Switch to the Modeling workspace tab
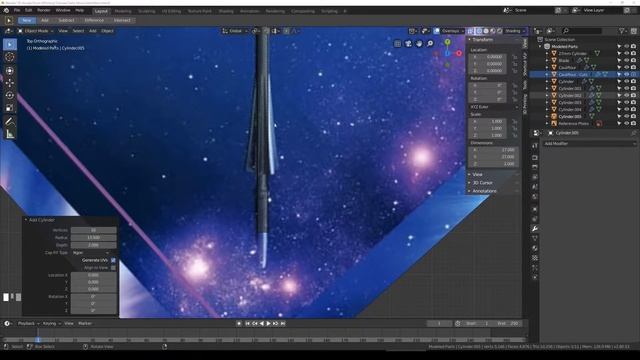The image size is (640, 360). point(123,11)
